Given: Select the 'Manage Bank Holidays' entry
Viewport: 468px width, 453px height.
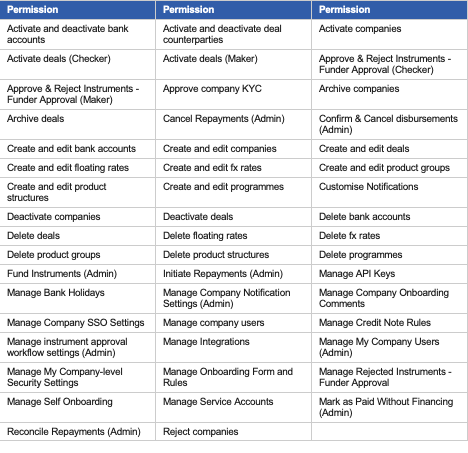Looking at the screenshot, I should [56, 293].
